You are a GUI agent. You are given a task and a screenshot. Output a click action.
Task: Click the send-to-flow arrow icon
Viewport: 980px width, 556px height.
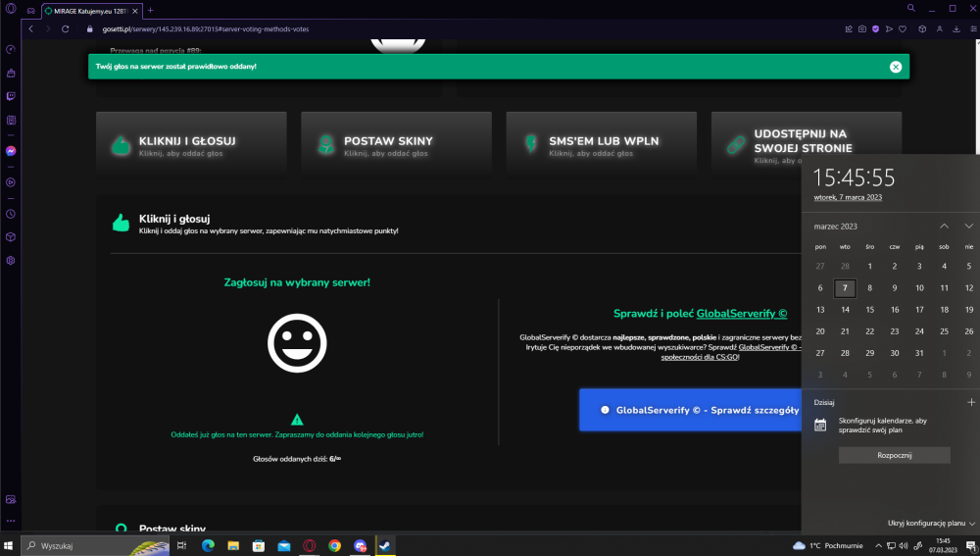[x=890, y=28]
